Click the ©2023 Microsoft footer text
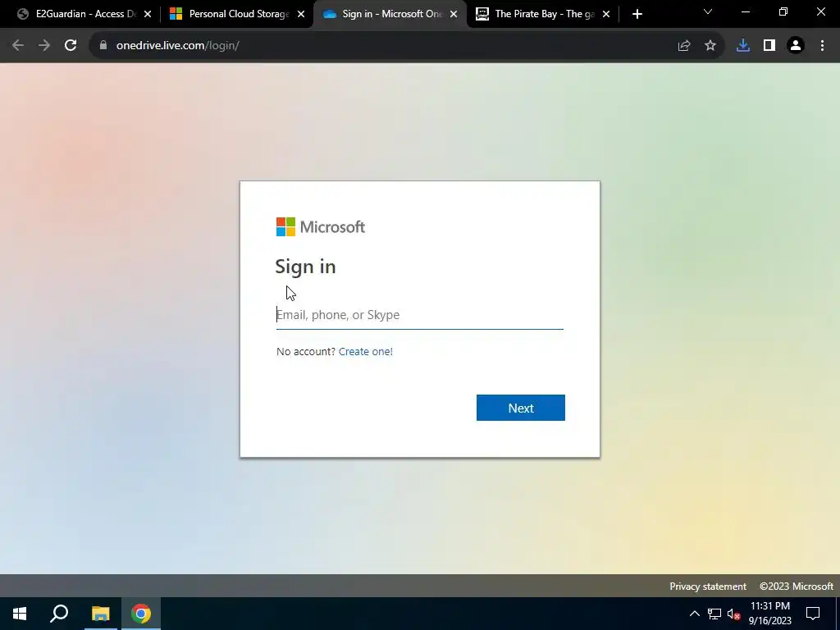The height and width of the screenshot is (630, 840). [796, 586]
